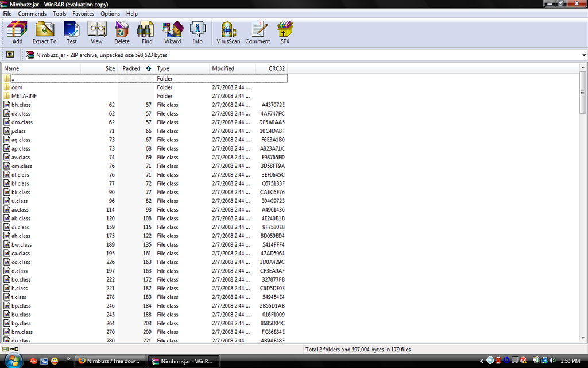Open the Find tool
The height and width of the screenshot is (368, 588).
[x=146, y=33]
